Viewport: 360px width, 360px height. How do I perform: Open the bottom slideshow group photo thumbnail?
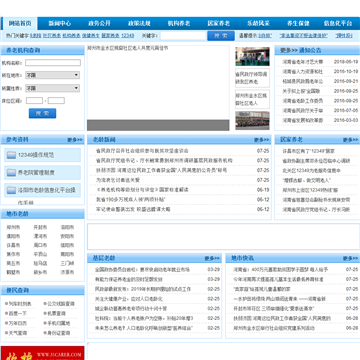pos(252,120)
